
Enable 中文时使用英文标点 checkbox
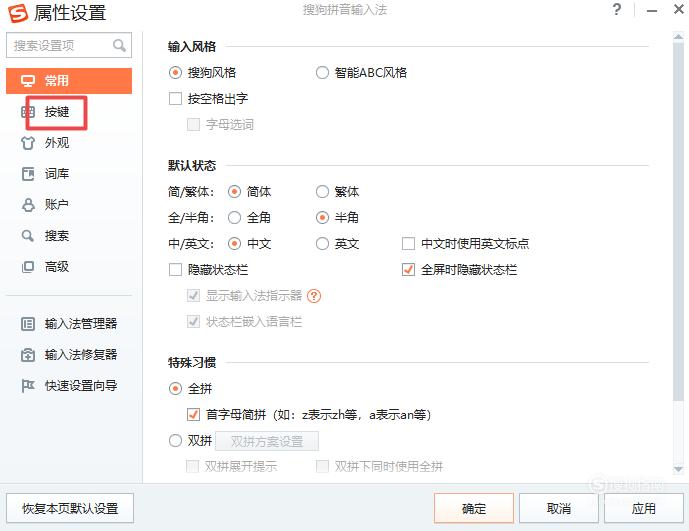click(408, 244)
